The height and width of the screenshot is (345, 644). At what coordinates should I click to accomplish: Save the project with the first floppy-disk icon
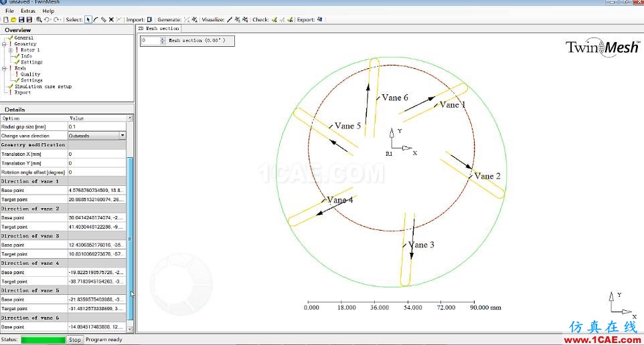click(21, 19)
